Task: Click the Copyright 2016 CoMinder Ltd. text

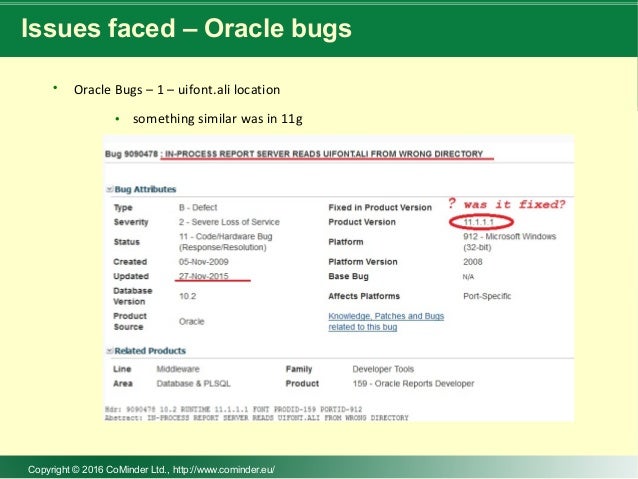Action: (x=98, y=470)
